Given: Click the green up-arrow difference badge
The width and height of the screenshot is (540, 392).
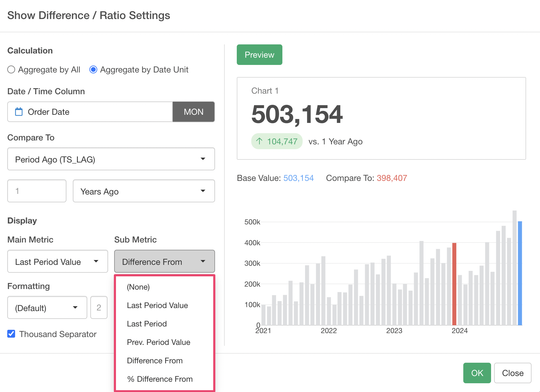Looking at the screenshot, I should [x=277, y=141].
